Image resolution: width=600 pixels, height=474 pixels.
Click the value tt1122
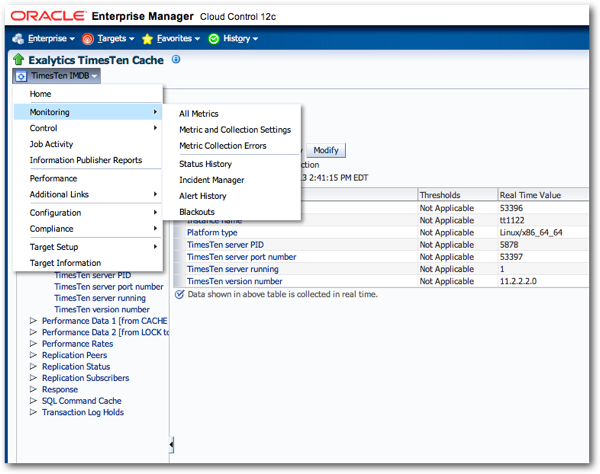pyautogui.click(x=512, y=220)
